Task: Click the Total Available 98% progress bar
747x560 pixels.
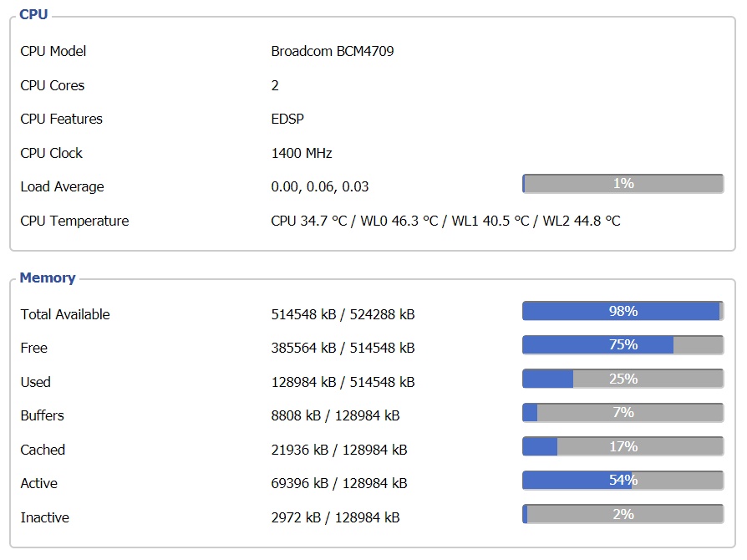Action: 623,311
